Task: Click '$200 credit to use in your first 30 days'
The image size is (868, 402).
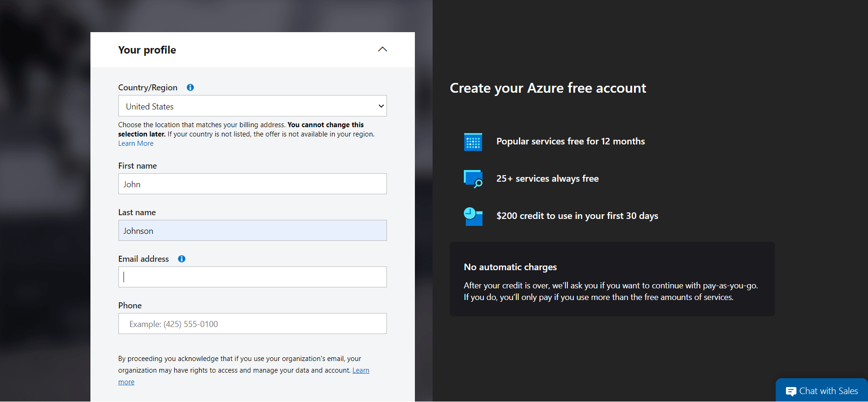Action: point(577,216)
